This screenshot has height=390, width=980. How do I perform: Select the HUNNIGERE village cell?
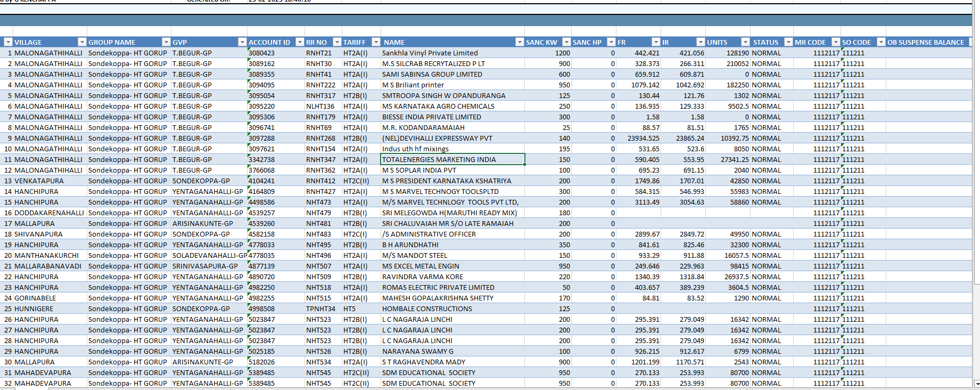tap(50, 308)
